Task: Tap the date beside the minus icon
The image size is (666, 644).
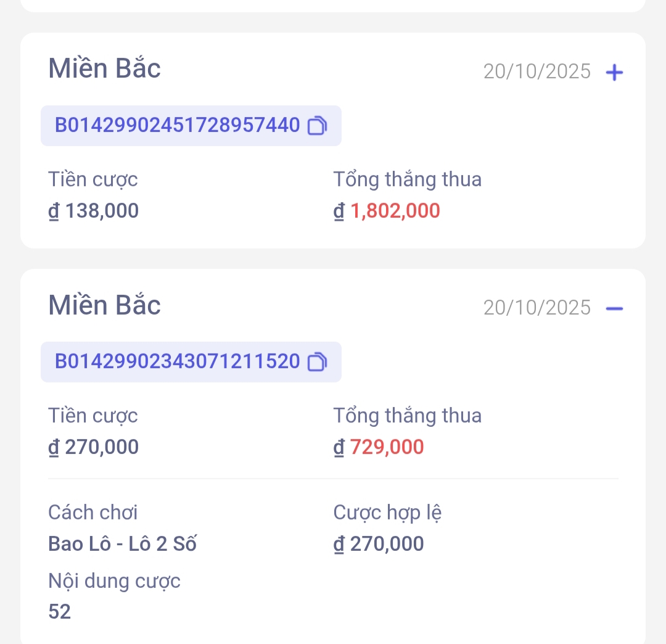Action: click(536, 308)
